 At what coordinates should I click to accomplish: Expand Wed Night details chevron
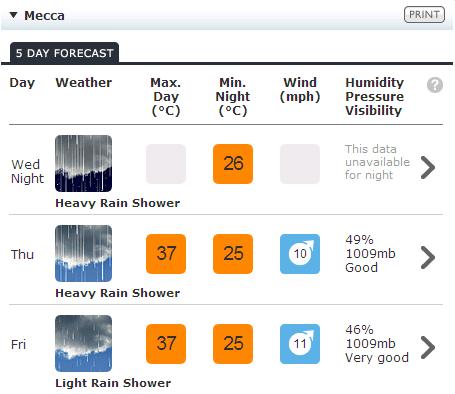428,167
